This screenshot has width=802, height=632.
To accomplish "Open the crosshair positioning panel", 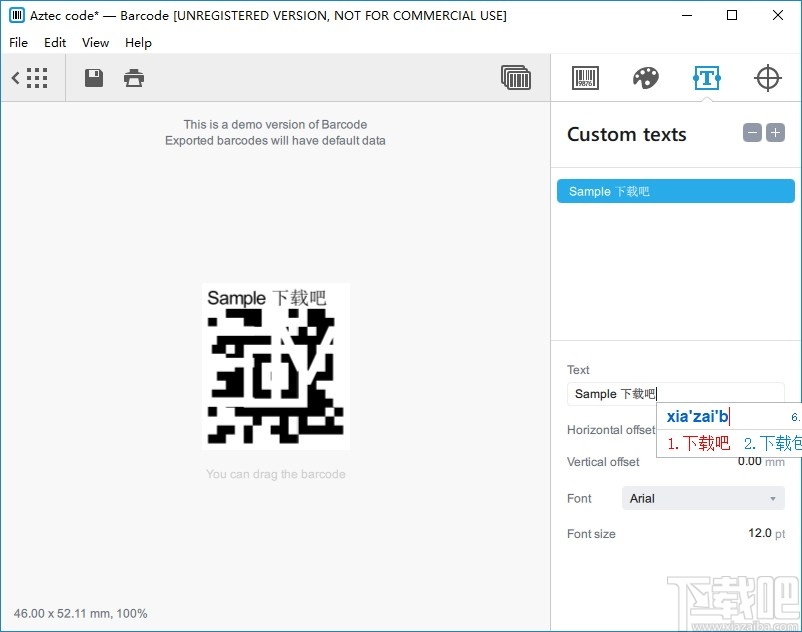I will click(768, 77).
